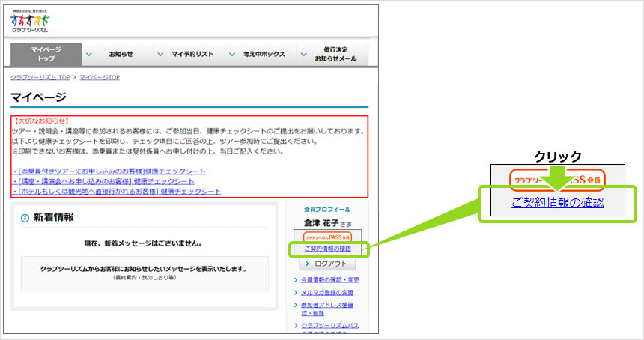The image size is (644, 340).
Task: Click the arrow icon before 参加者アドレス帳確認・削除
Action: [x=297, y=305]
